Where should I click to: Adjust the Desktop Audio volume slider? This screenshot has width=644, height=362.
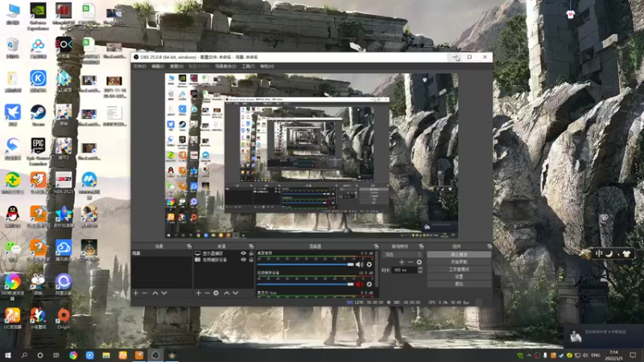click(305, 265)
